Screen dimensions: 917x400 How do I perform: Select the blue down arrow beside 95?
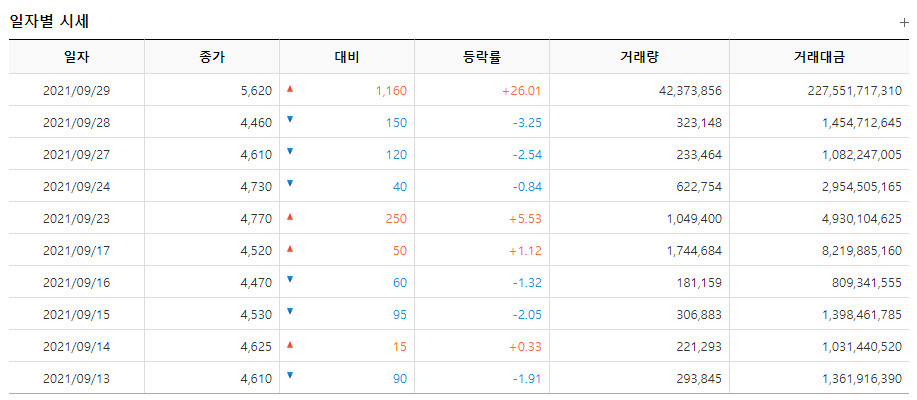tap(289, 311)
